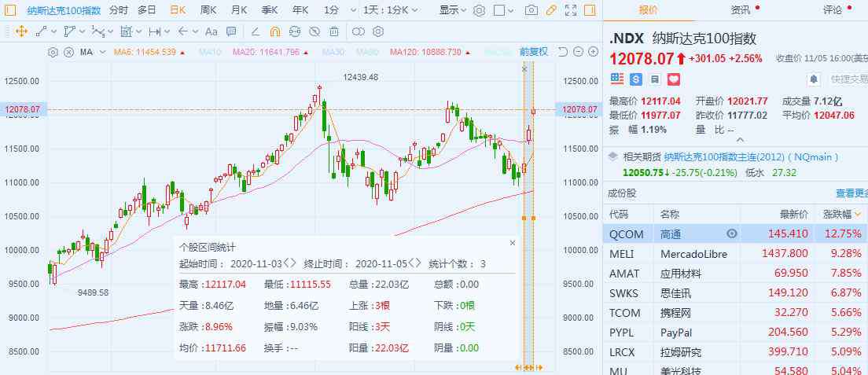Image resolution: width=868 pixels, height=375 pixels.
Task: Collapse quote details with up chevron
Action: pos(739,140)
